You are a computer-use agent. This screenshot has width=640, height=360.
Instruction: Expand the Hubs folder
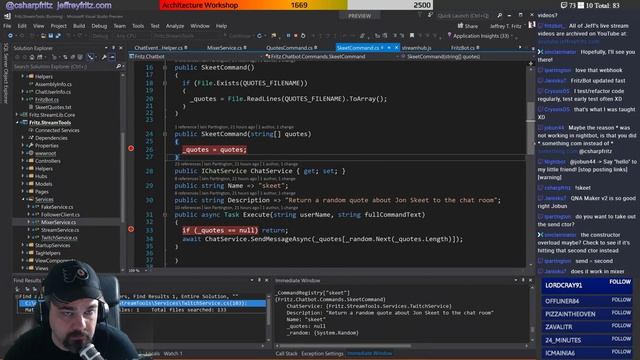tap(23, 176)
